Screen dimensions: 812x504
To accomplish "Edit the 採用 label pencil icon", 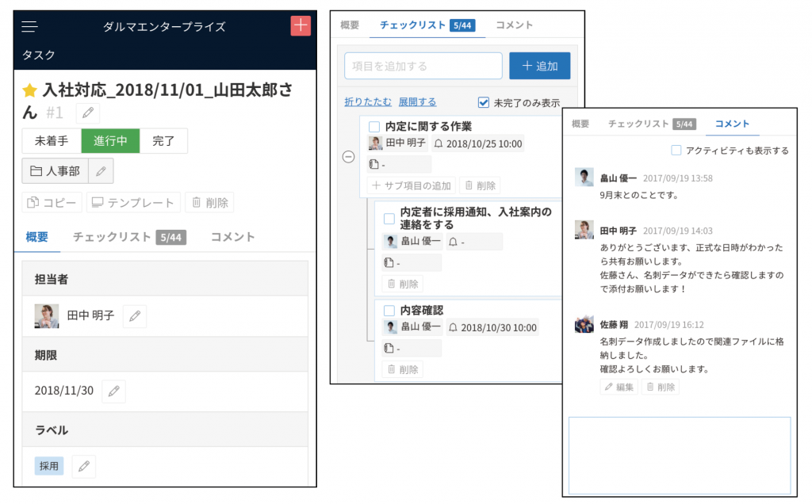I will point(83,466).
